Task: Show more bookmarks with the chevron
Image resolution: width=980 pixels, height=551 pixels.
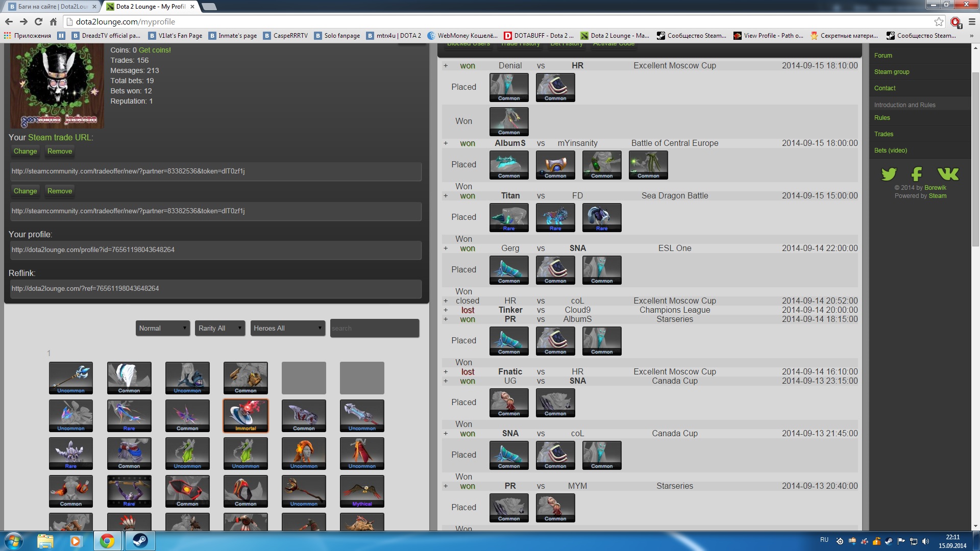Action: pyautogui.click(x=971, y=36)
